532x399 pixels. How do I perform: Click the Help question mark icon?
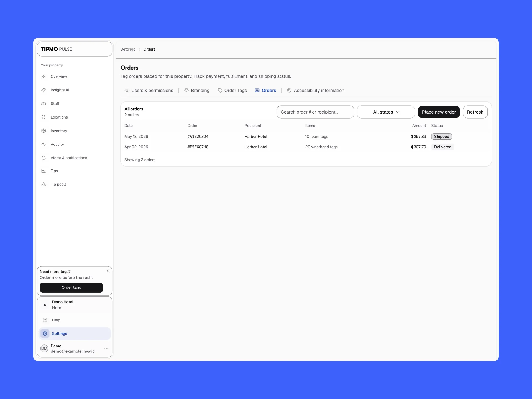tap(45, 320)
